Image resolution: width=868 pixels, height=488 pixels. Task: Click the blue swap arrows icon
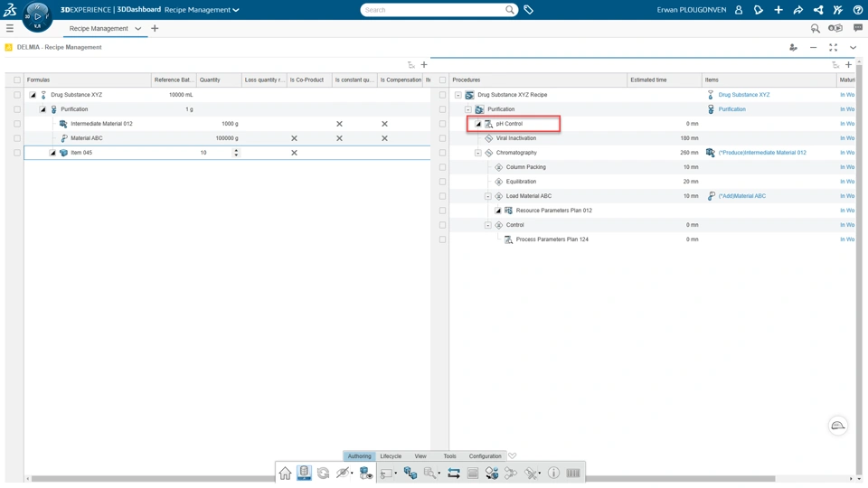tap(453, 473)
